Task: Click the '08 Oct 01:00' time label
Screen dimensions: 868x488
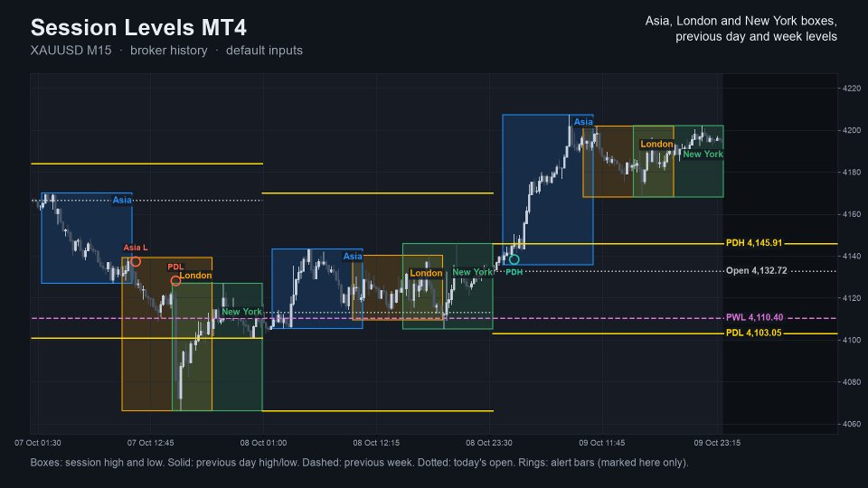Action: pos(263,443)
